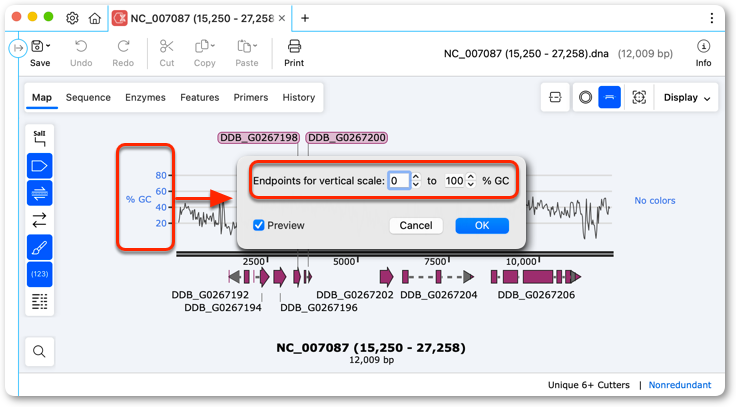The width and height of the screenshot is (736, 407).
Task: Click the Cut scissors icon
Action: (167, 46)
